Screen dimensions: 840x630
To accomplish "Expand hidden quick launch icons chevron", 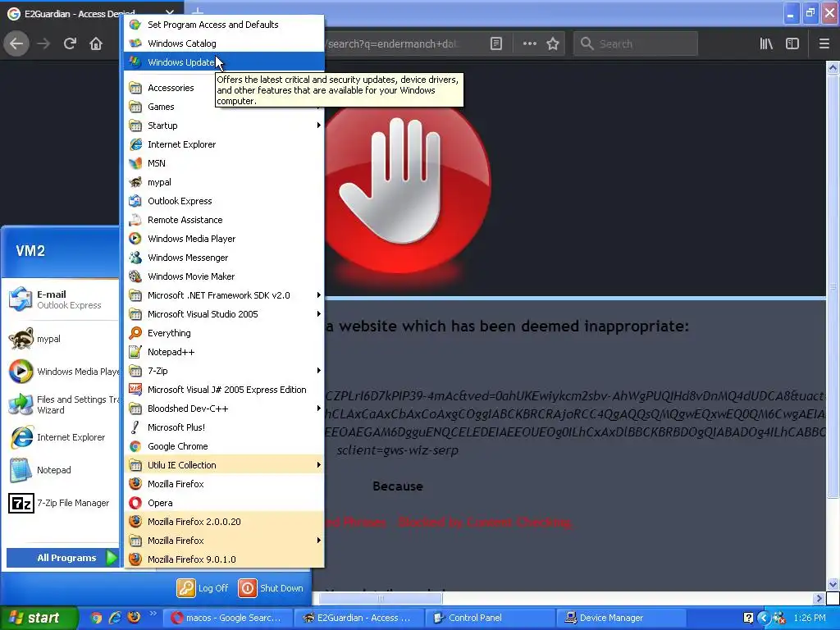I will pos(153,614).
